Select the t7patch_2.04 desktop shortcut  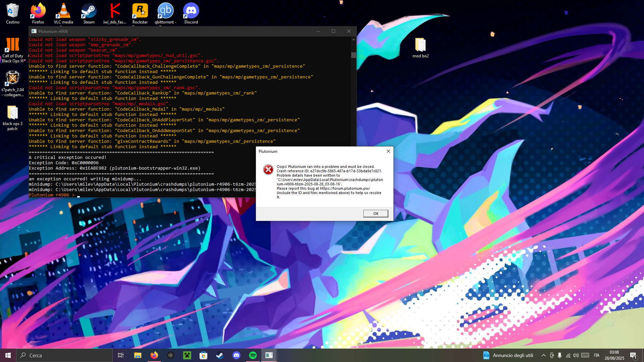13,84
